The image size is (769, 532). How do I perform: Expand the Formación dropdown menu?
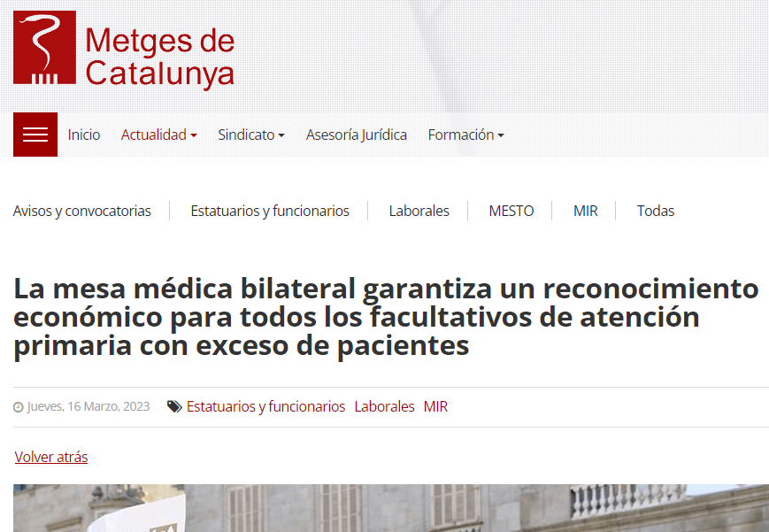pos(465,135)
